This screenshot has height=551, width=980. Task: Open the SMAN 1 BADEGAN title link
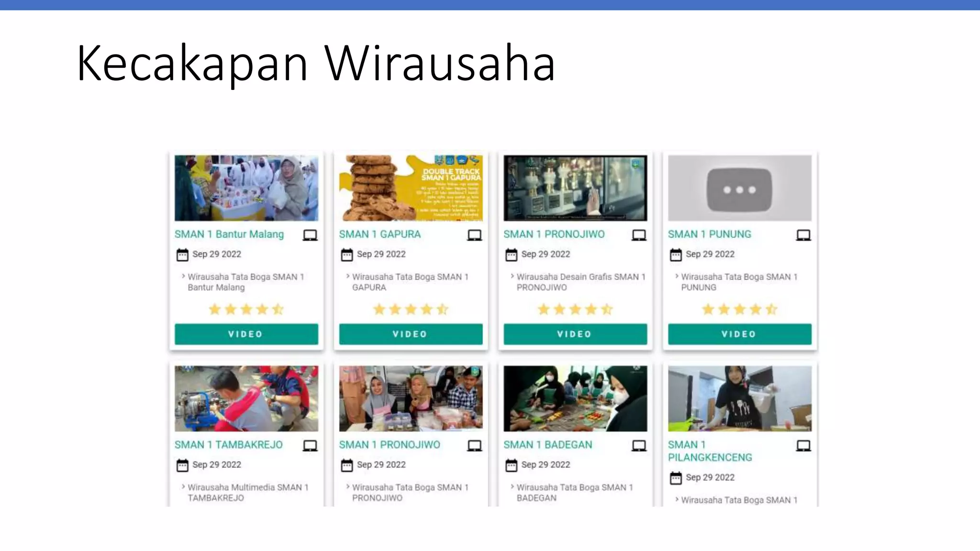click(x=547, y=445)
